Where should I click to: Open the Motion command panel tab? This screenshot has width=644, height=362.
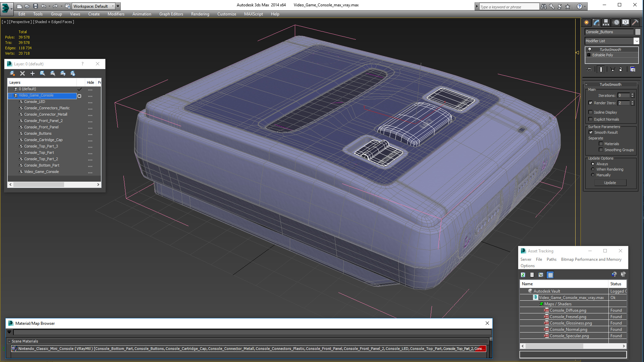point(616,22)
